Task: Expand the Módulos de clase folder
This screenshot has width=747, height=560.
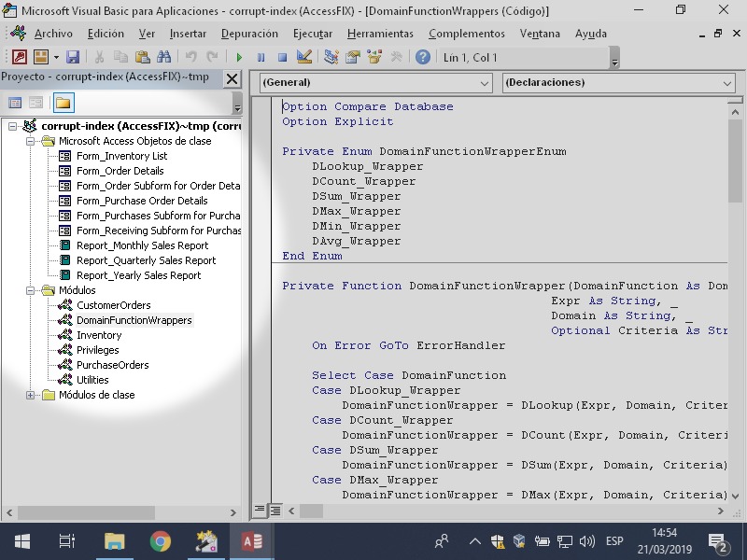Action: pos(32,395)
